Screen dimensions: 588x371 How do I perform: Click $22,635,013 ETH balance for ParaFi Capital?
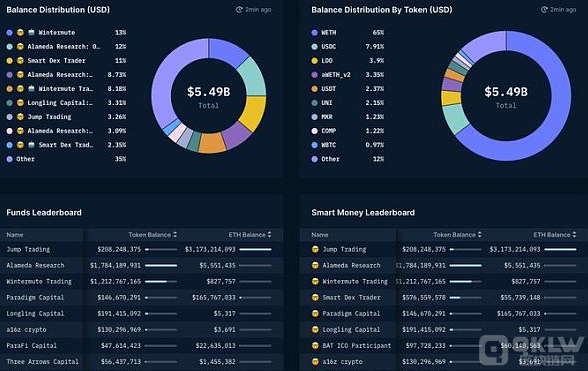click(x=215, y=346)
